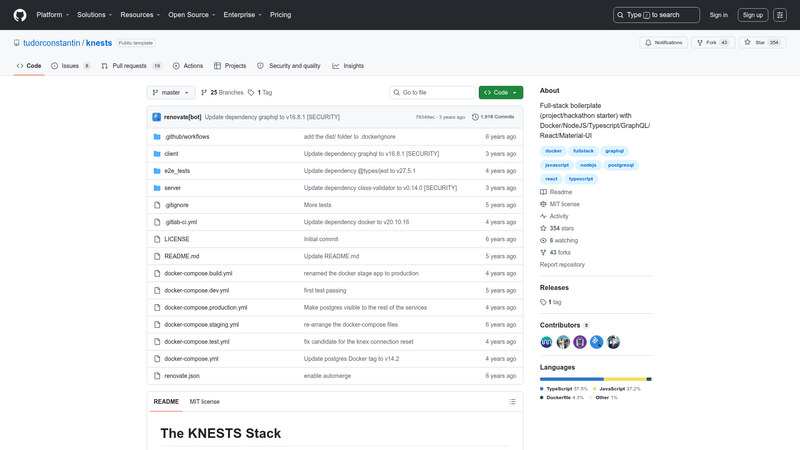The height and width of the screenshot is (450, 800).
Task: Click the renovate[bot] avatar
Action: [x=157, y=117]
